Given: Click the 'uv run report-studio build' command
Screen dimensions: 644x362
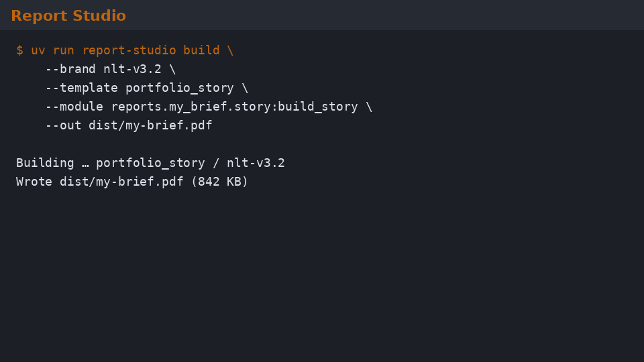Looking at the screenshot, I should click(x=125, y=50).
